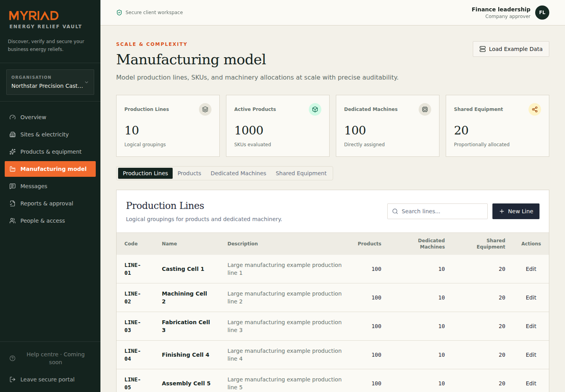Click the Reports & approval document icon

pyautogui.click(x=13, y=203)
